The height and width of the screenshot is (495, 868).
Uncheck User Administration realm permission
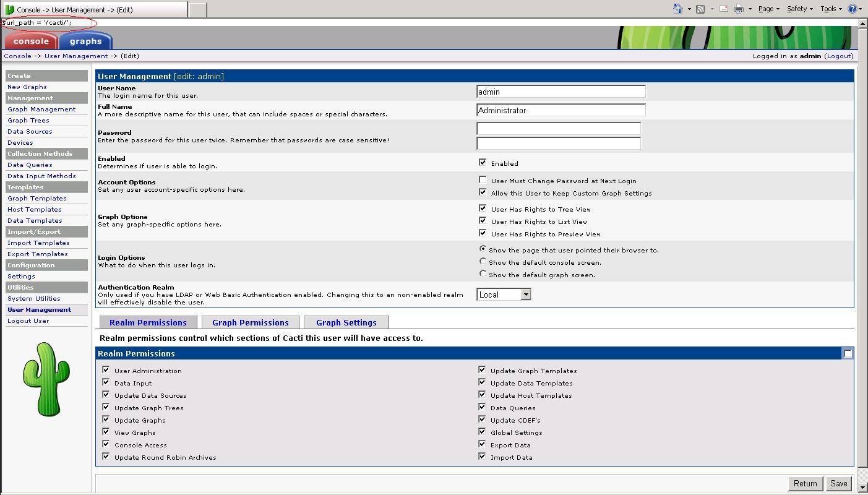click(106, 369)
